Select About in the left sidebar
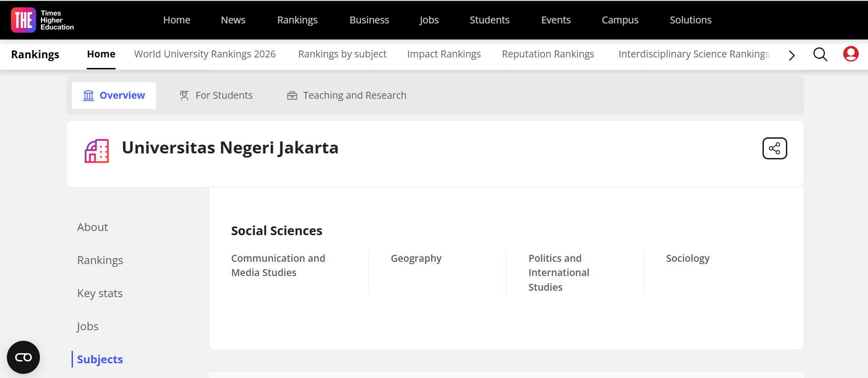 click(93, 227)
